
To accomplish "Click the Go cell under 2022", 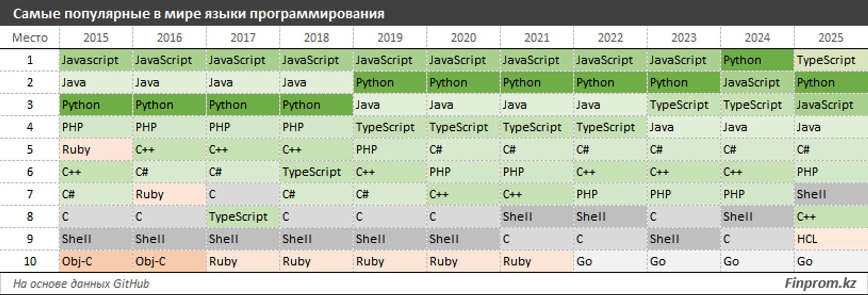I will pyautogui.click(x=584, y=262).
